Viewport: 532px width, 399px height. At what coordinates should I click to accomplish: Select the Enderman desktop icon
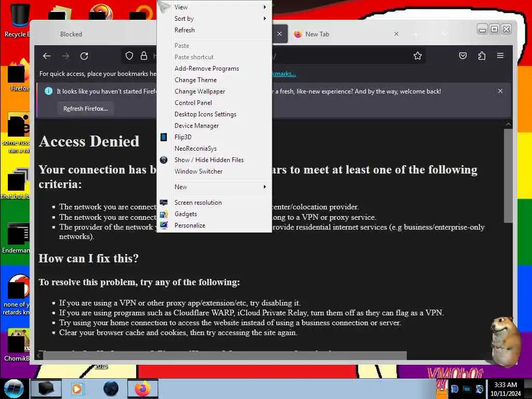point(16,238)
